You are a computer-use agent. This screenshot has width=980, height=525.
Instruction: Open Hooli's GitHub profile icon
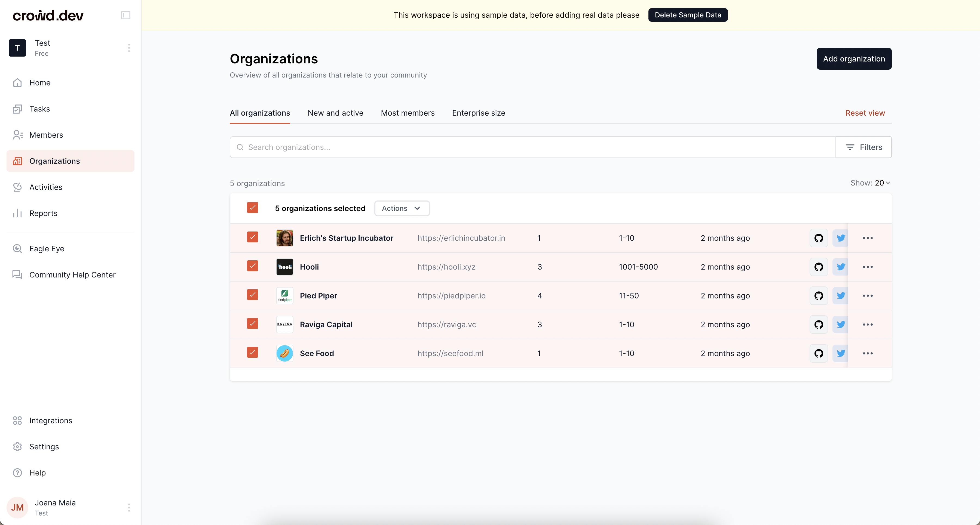(818, 267)
